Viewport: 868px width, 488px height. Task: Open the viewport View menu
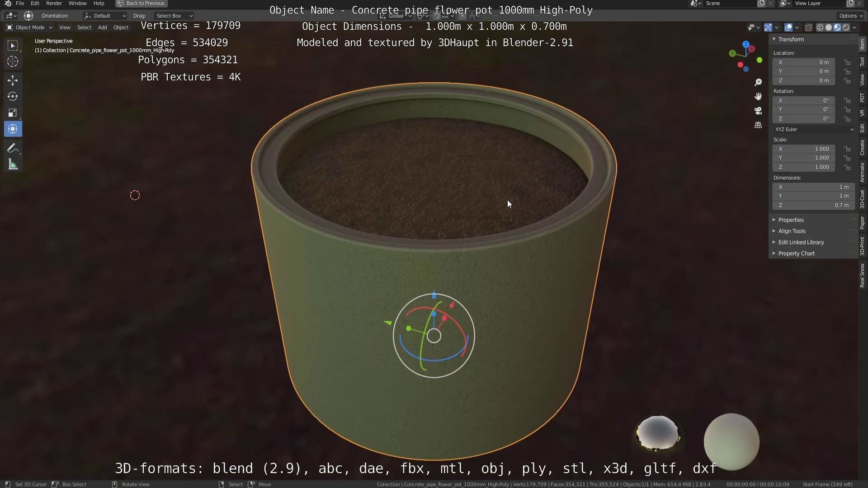[65, 28]
